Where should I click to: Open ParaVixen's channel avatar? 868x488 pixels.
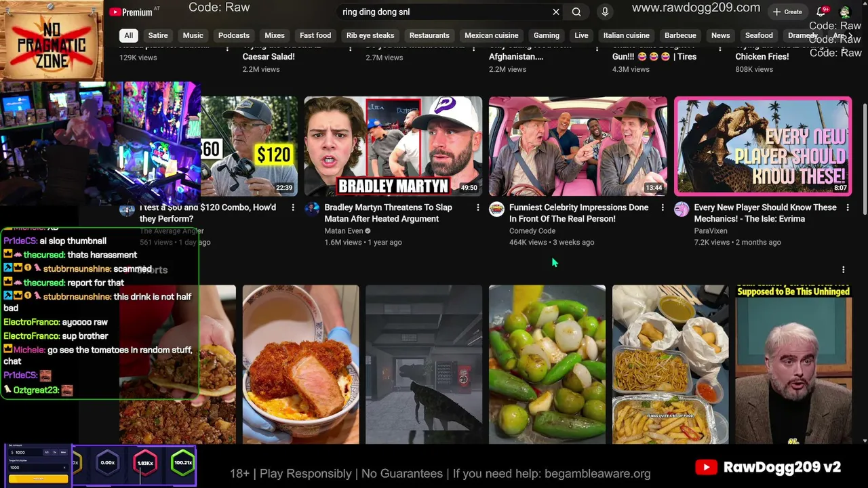(682, 209)
